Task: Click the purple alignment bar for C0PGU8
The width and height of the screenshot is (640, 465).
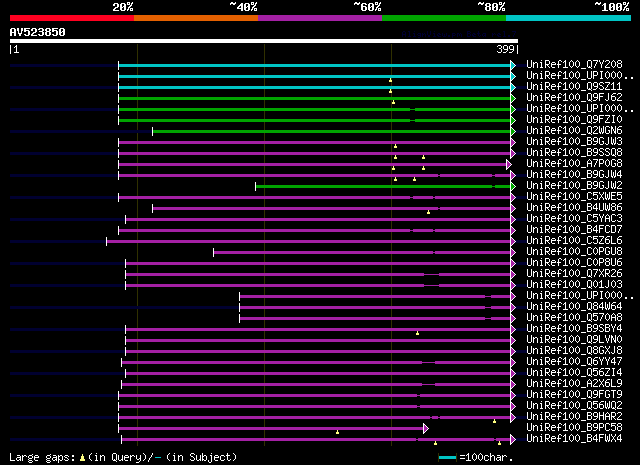Action: (362, 253)
